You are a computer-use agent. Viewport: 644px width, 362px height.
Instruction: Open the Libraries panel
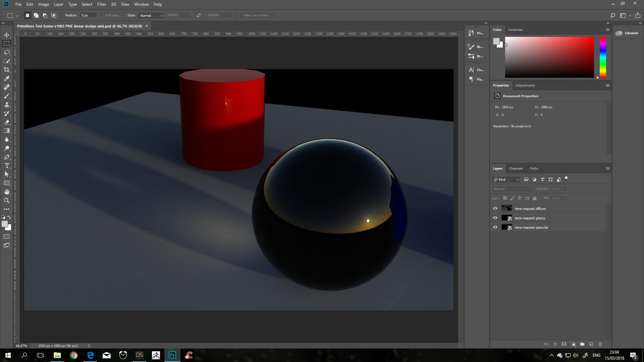click(x=627, y=33)
